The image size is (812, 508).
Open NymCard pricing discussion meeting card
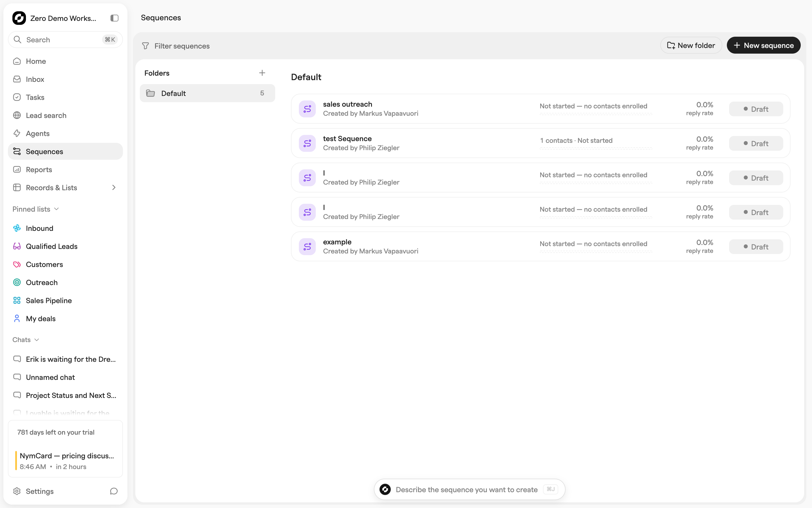(x=65, y=461)
